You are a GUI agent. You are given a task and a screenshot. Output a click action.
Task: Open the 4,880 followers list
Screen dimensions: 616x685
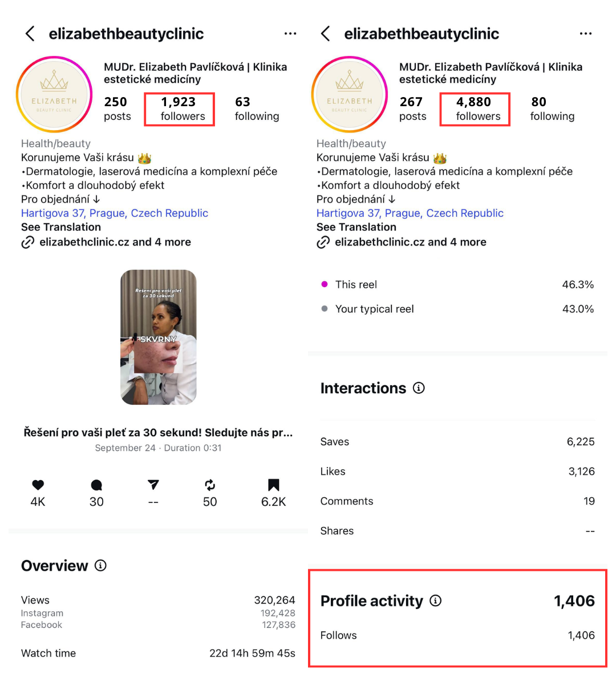tap(475, 108)
